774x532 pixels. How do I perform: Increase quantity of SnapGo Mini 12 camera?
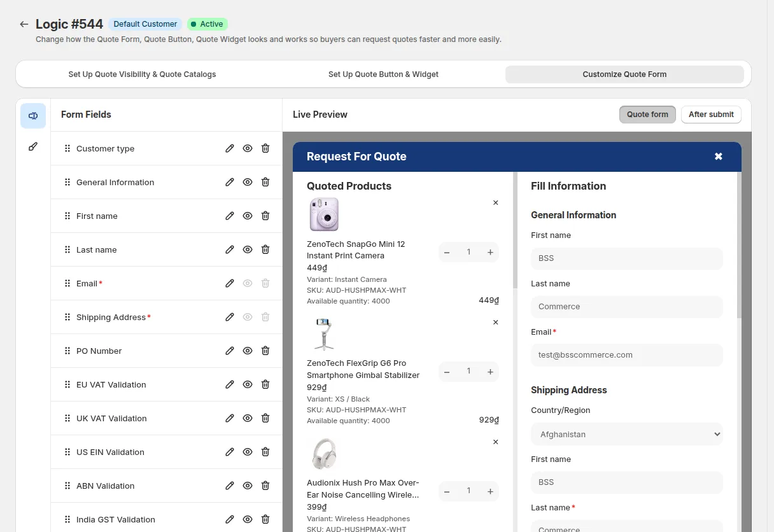click(x=490, y=253)
